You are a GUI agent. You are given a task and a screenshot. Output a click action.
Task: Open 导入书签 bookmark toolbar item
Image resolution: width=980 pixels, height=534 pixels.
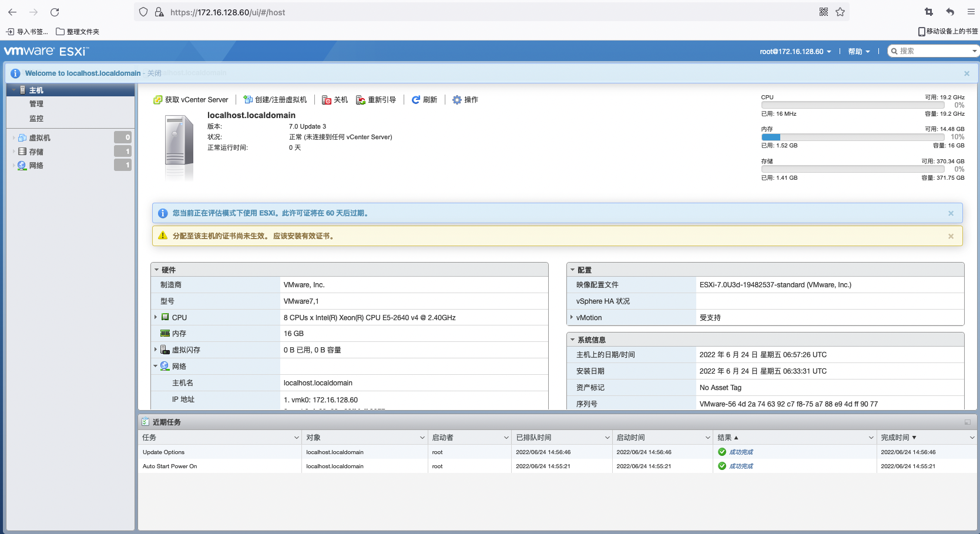click(x=27, y=32)
